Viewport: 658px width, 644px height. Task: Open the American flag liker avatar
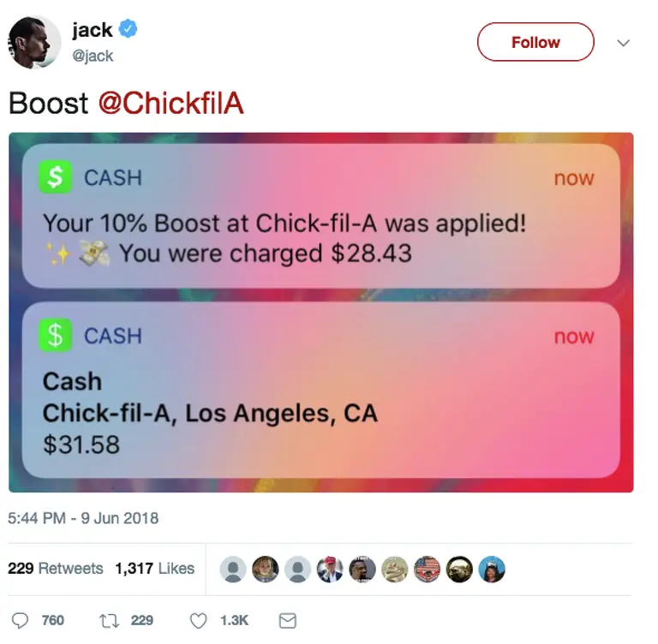tap(427, 569)
